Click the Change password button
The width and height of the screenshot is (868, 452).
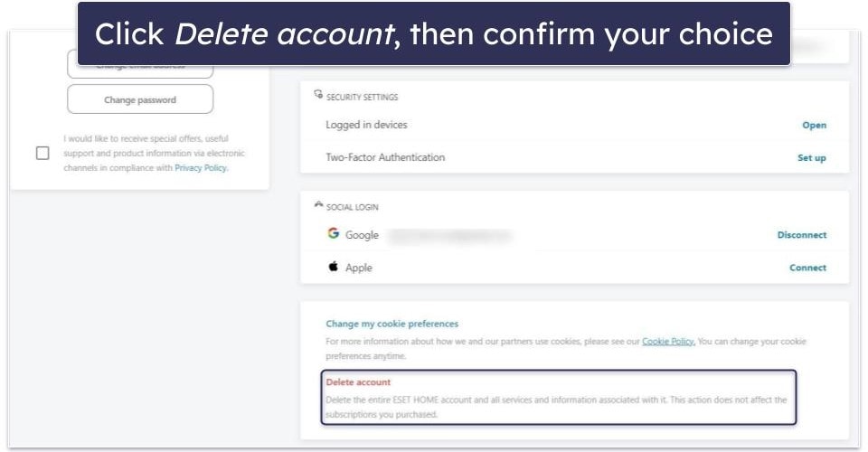pyautogui.click(x=140, y=99)
